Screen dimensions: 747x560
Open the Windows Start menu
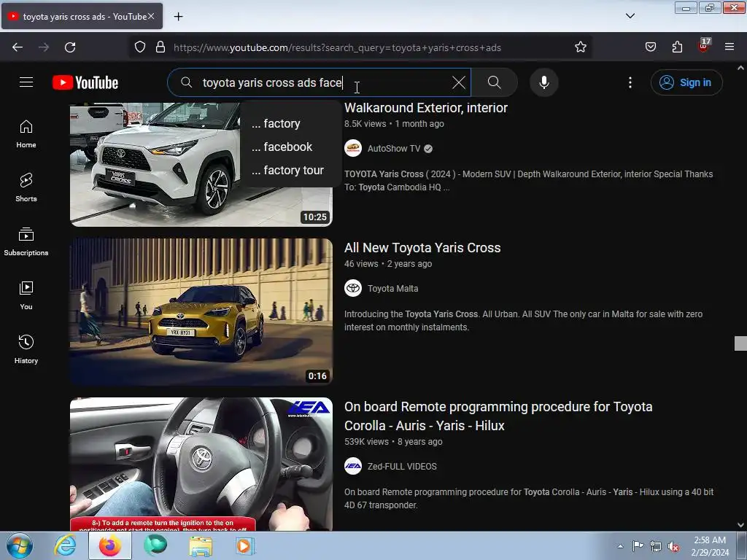(x=20, y=545)
